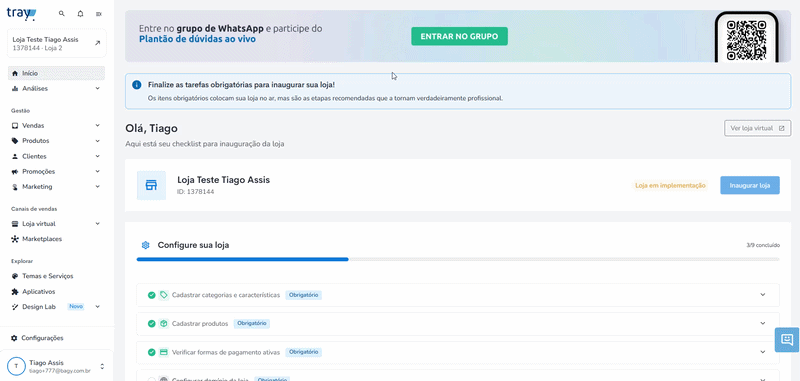Click the Novo badge beside Design Lab
Screen dimensions: 800x381
point(76,307)
